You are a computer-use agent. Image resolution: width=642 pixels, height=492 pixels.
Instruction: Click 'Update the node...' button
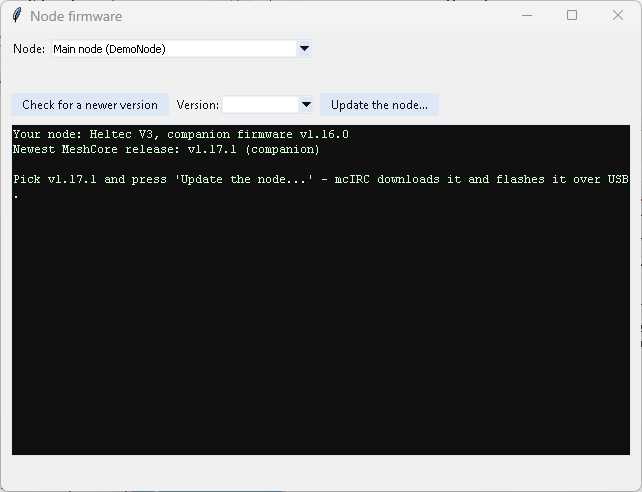(x=379, y=105)
